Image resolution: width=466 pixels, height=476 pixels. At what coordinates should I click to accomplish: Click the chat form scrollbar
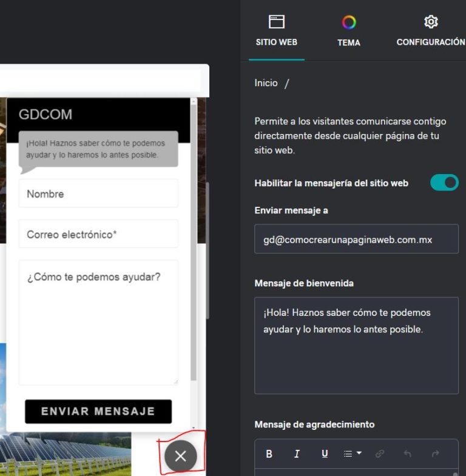tap(194, 243)
